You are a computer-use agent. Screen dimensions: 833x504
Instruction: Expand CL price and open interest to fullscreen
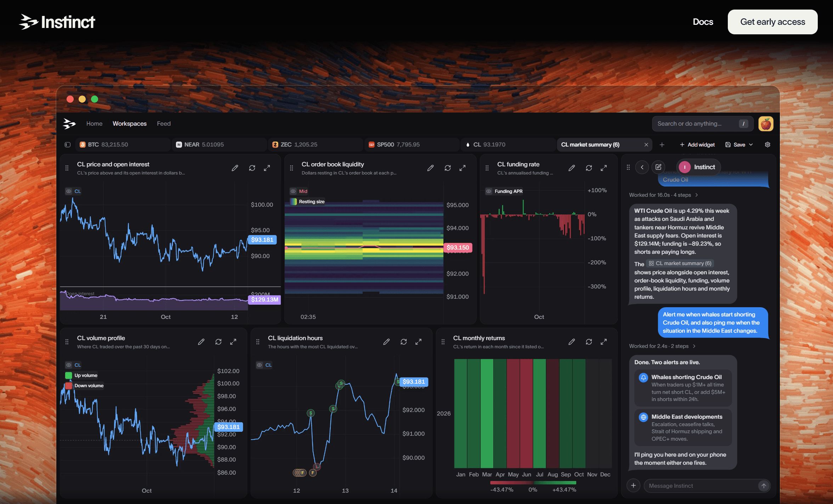[x=267, y=168]
